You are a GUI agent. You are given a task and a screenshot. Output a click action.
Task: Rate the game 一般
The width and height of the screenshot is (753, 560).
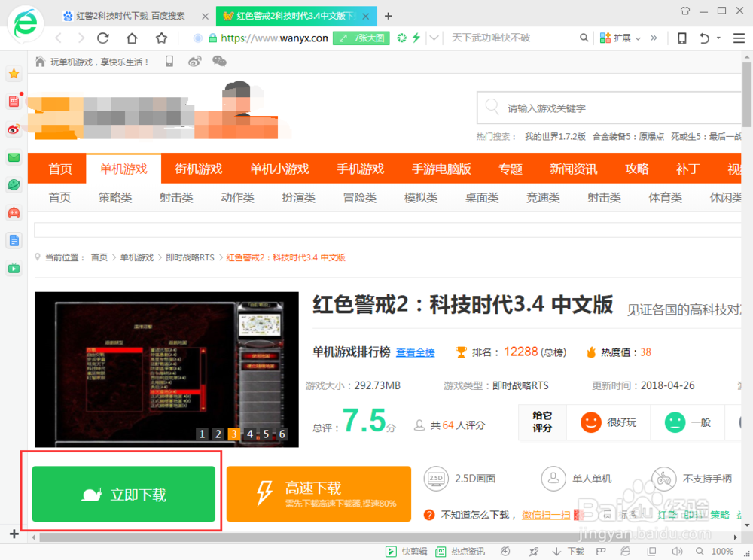687,422
